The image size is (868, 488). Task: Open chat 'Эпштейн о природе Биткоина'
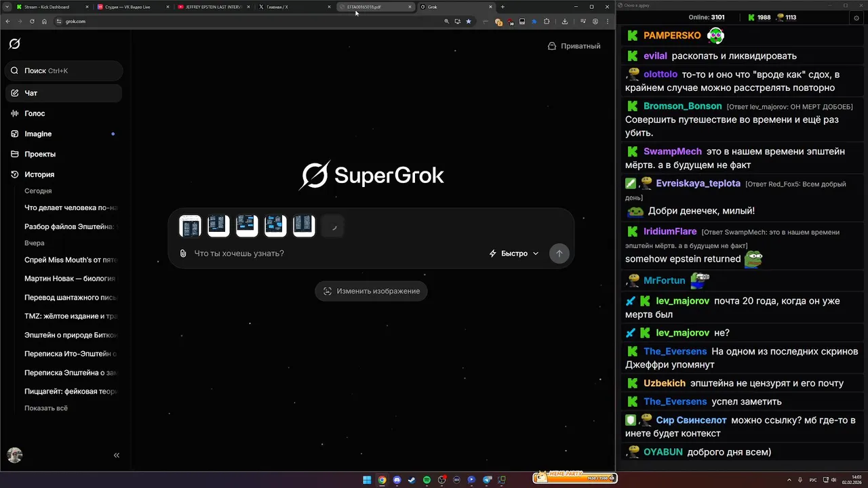[x=71, y=335]
